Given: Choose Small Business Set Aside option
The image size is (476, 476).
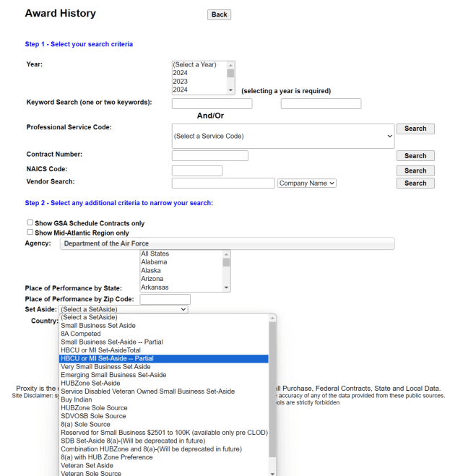Looking at the screenshot, I should pyautogui.click(x=164, y=326).
